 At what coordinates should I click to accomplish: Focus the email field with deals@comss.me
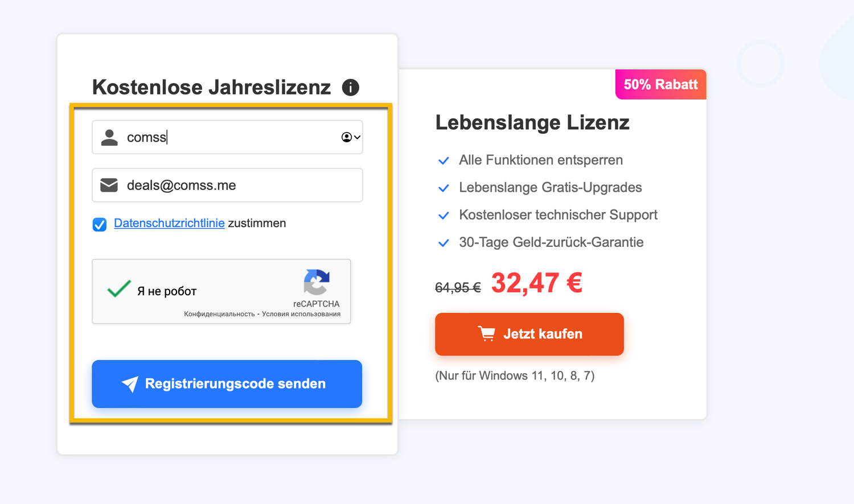[239, 185]
